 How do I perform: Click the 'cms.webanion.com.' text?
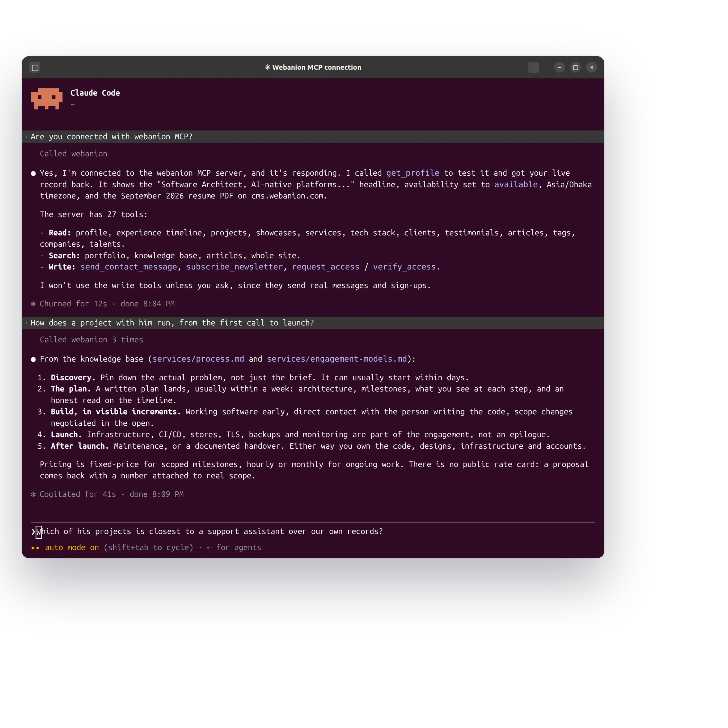289,196
